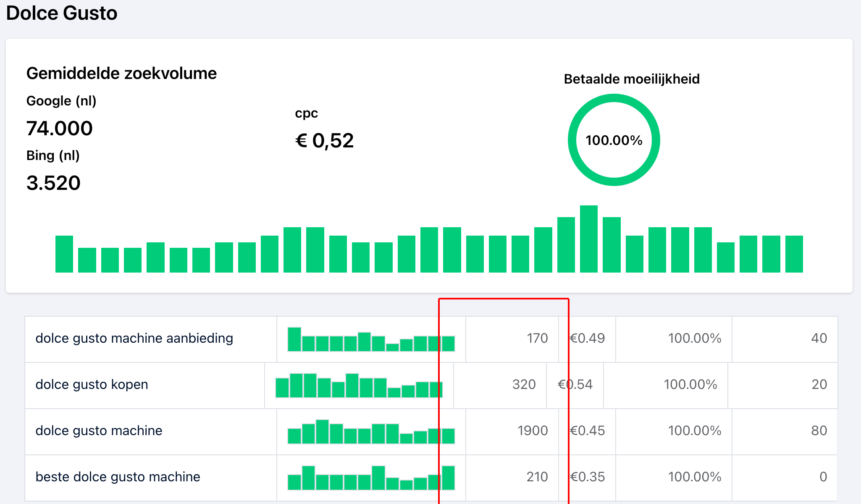This screenshot has width=861, height=504.
Task: Click the Bing (nl) label
Action: pyautogui.click(x=53, y=156)
